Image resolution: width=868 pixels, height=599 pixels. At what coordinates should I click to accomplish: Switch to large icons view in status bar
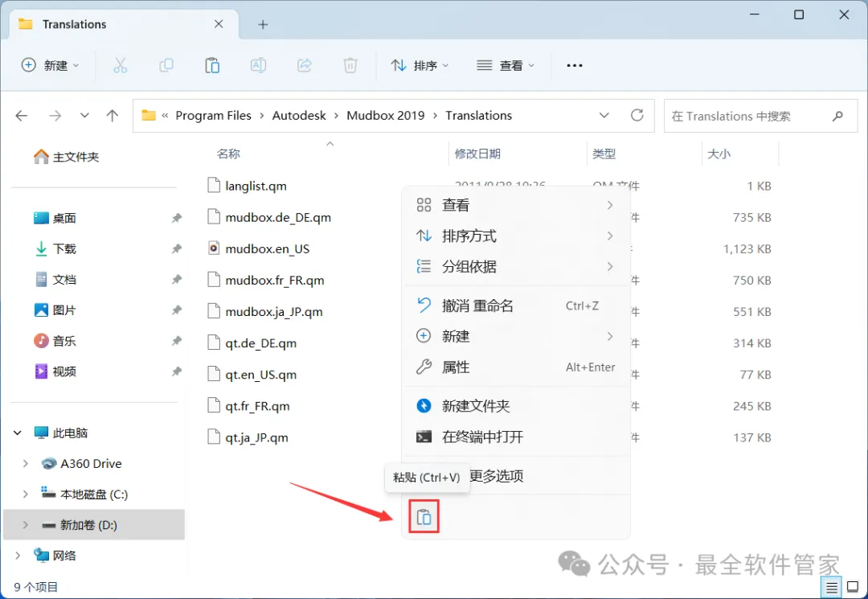click(853, 587)
